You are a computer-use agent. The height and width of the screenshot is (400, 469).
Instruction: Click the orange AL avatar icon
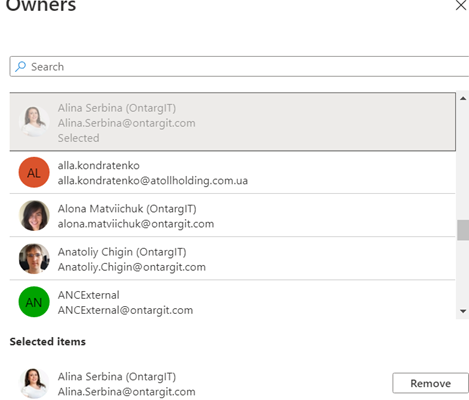(x=34, y=172)
